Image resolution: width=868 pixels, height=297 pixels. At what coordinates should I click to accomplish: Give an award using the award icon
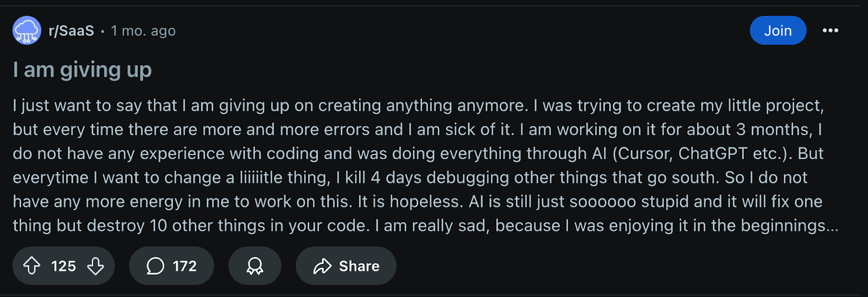pos(254,266)
